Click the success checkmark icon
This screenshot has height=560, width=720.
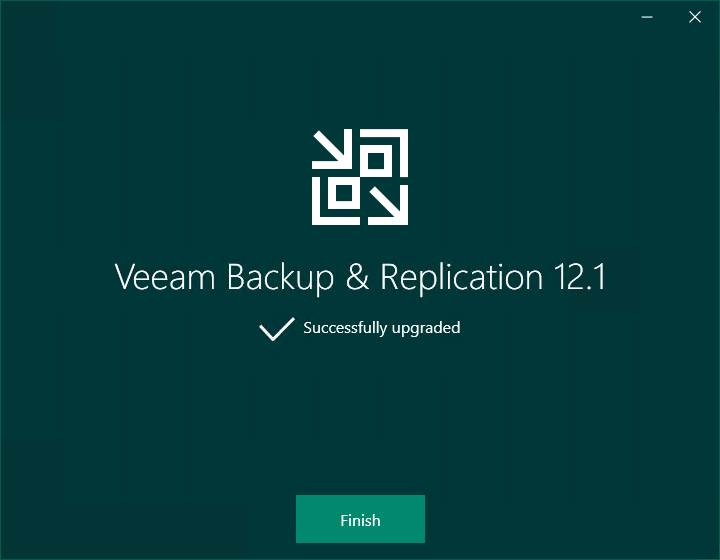coord(277,329)
